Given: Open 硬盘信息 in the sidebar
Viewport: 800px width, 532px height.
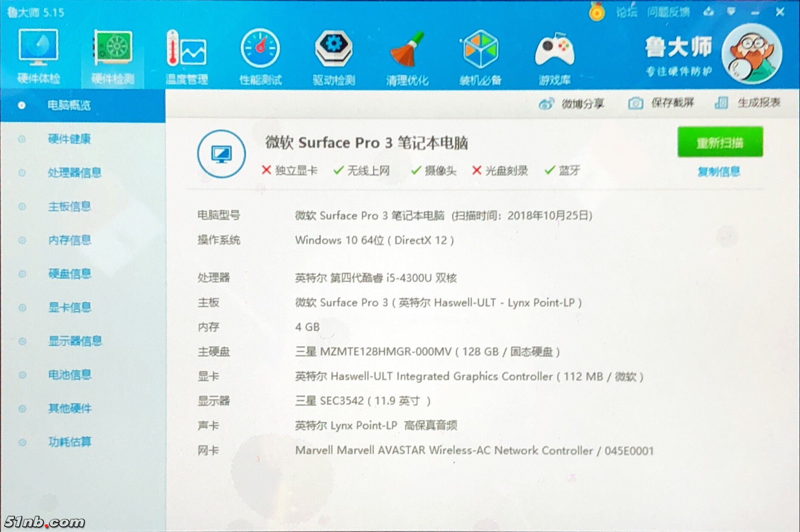Looking at the screenshot, I should pyautogui.click(x=70, y=274).
